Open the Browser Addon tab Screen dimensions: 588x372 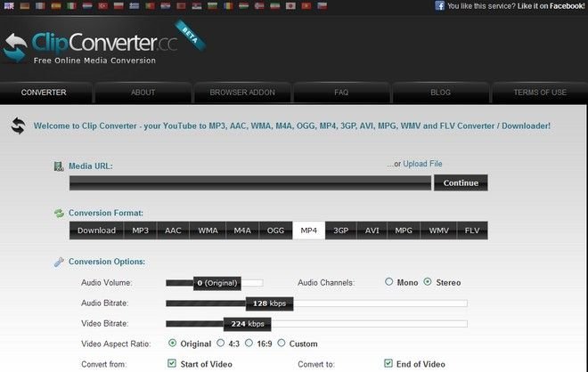point(242,93)
